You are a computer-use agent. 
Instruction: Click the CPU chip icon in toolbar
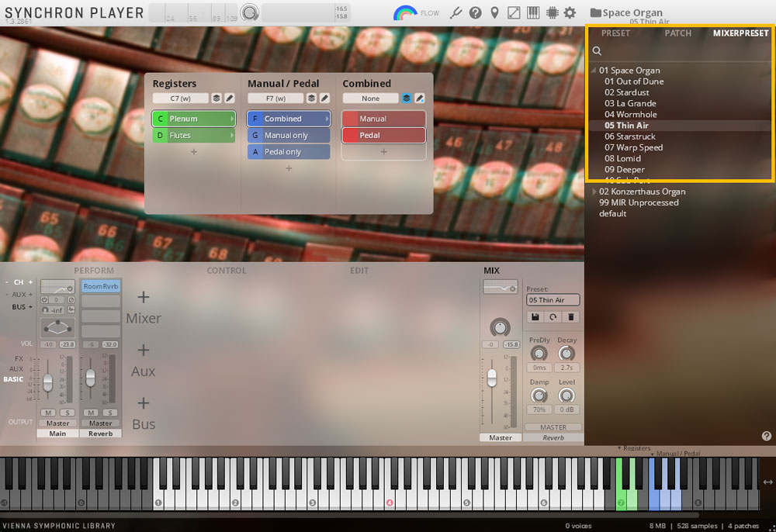(552, 13)
